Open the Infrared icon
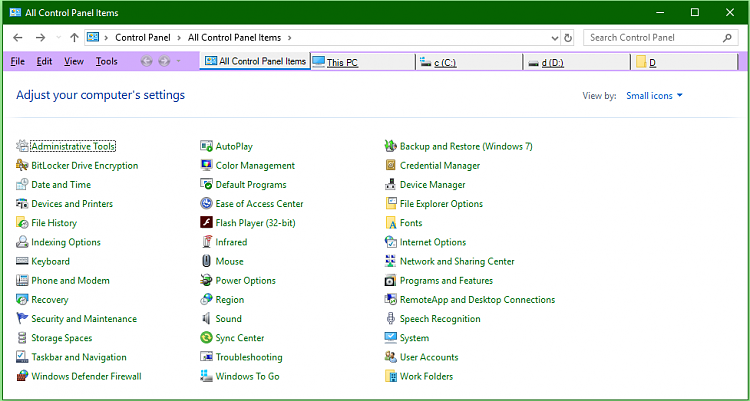The width and height of the screenshot is (750, 401). click(206, 242)
